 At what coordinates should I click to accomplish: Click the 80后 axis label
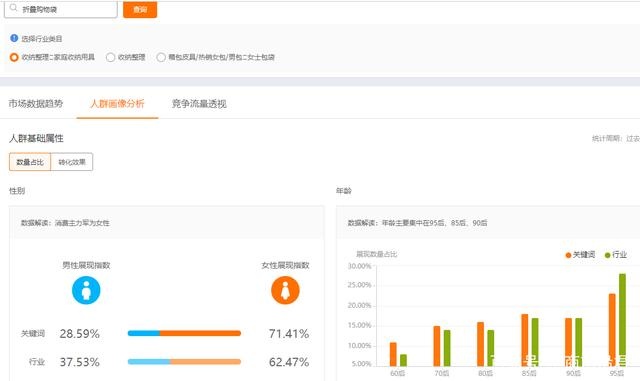tap(485, 373)
